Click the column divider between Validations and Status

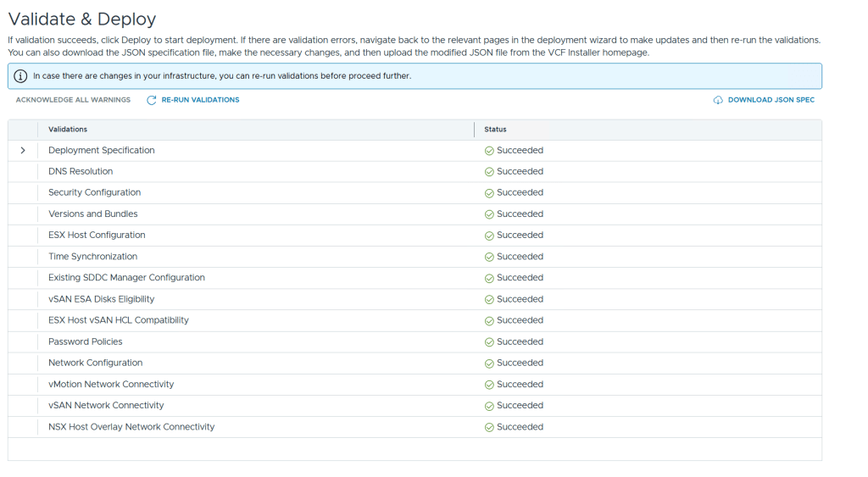coord(475,130)
